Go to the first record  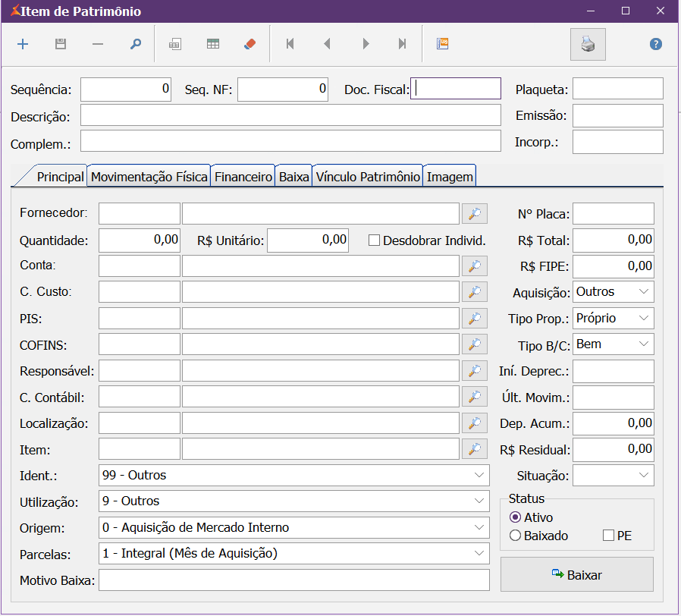click(290, 44)
